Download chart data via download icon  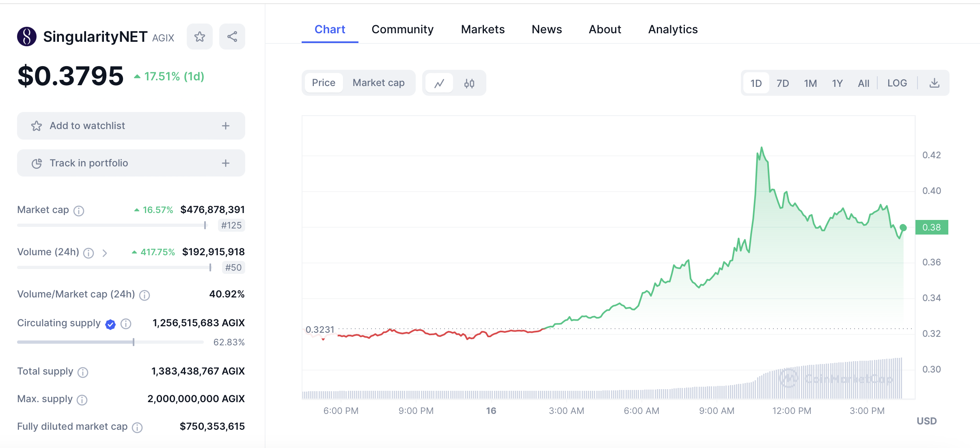click(x=934, y=83)
